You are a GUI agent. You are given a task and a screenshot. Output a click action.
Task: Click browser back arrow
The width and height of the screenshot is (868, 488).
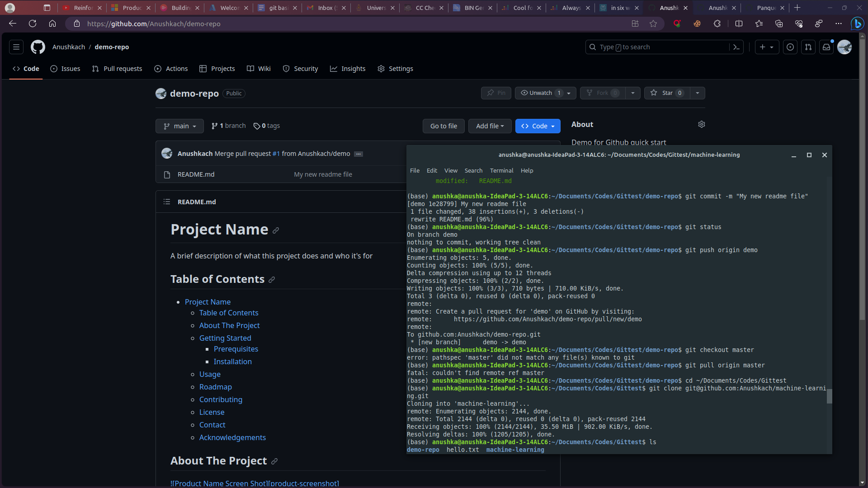coord(13,23)
